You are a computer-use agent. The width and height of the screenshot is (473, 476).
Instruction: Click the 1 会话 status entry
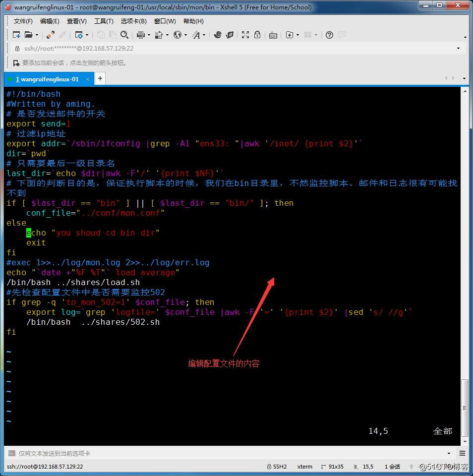coord(392,467)
